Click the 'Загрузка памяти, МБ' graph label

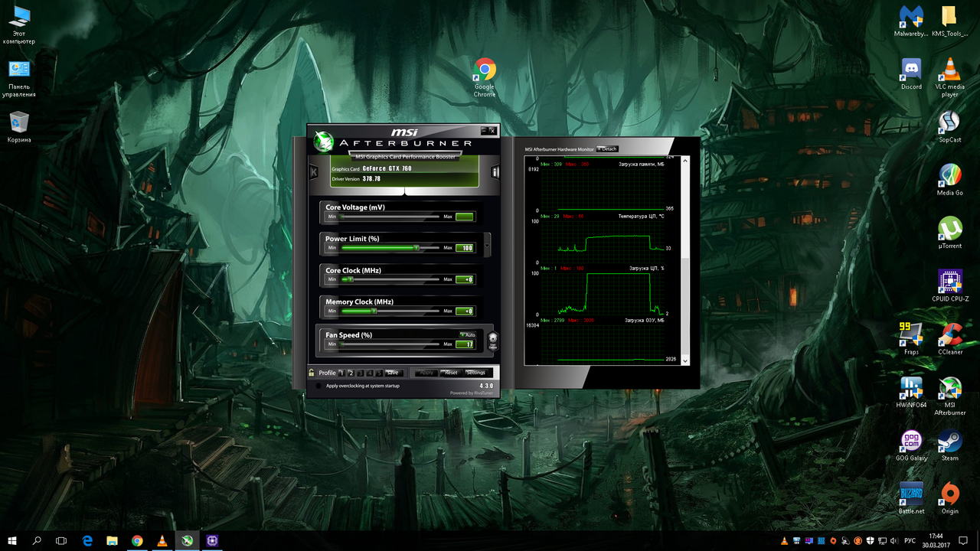pyautogui.click(x=642, y=165)
